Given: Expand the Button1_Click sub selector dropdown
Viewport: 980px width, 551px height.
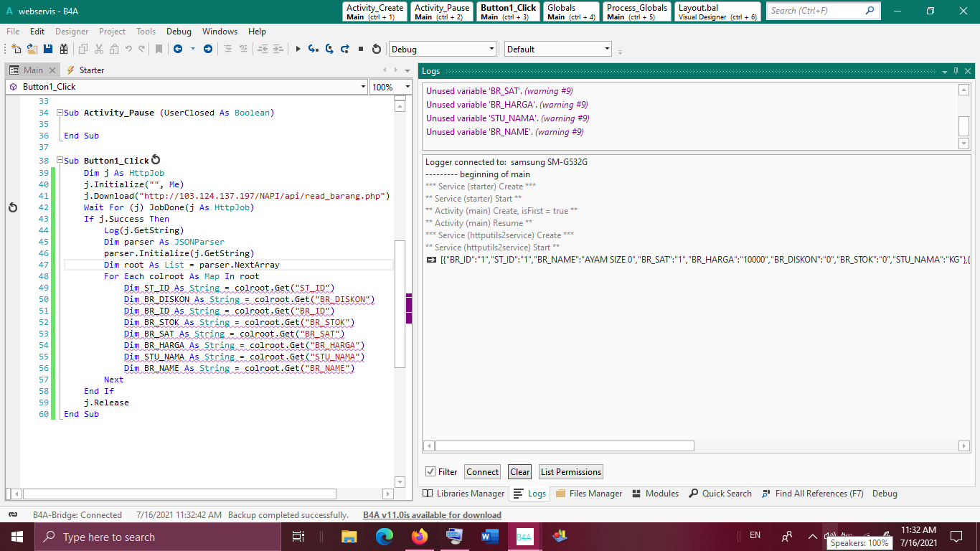Looking at the screenshot, I should (363, 87).
